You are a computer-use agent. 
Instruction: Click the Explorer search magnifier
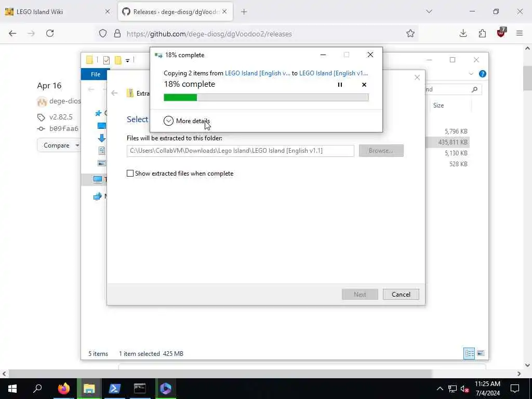coord(474,89)
